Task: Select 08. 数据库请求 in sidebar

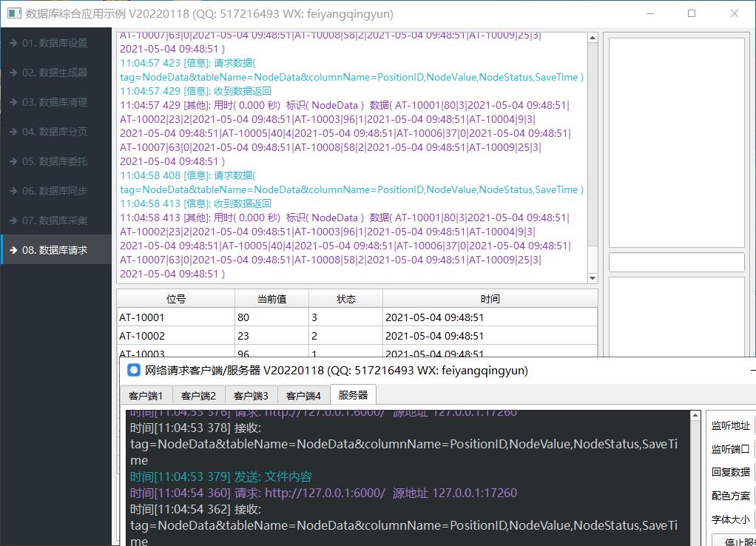Action: tap(56, 250)
